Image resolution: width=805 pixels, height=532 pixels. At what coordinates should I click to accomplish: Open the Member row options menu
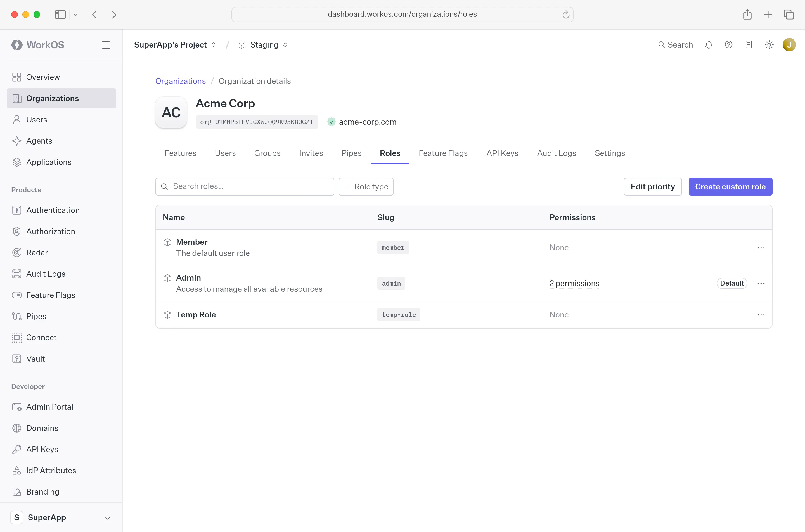pos(761,248)
